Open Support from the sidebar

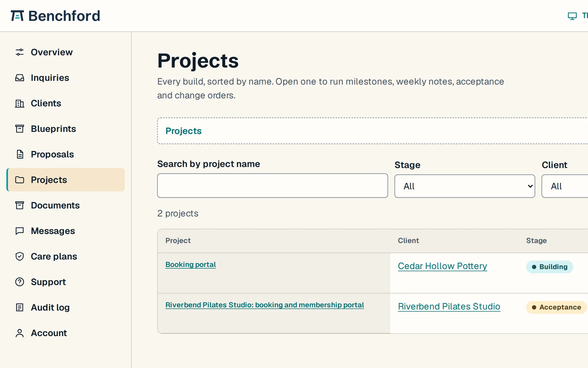66,282
